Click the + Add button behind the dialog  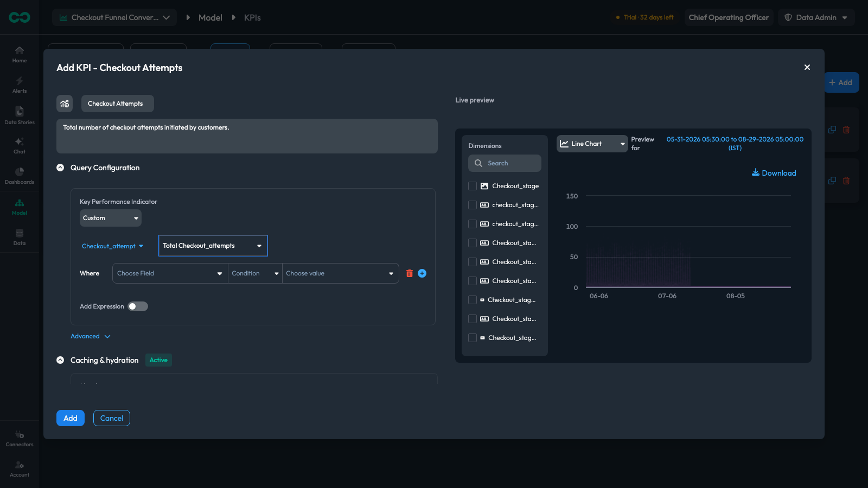click(841, 82)
